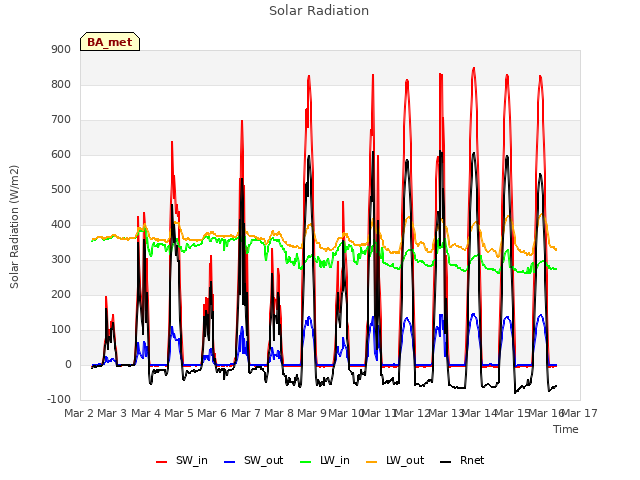Screen dimensions: 640x480
Task: Click the 500 y-axis tick label
Action: pyautogui.click(x=61, y=190)
